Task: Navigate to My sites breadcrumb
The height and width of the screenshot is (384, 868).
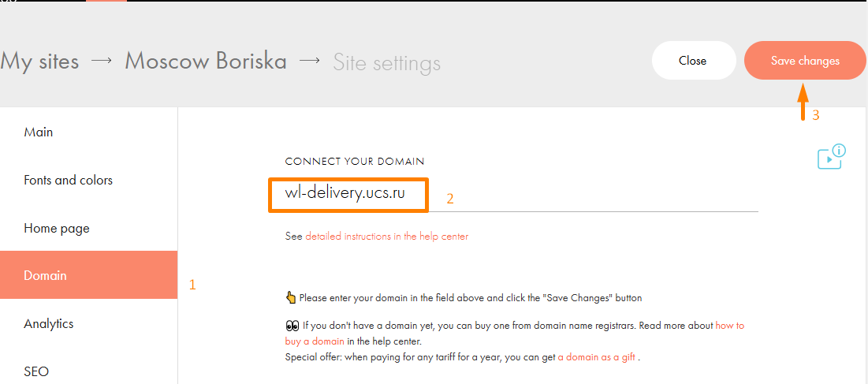Action: pos(40,62)
